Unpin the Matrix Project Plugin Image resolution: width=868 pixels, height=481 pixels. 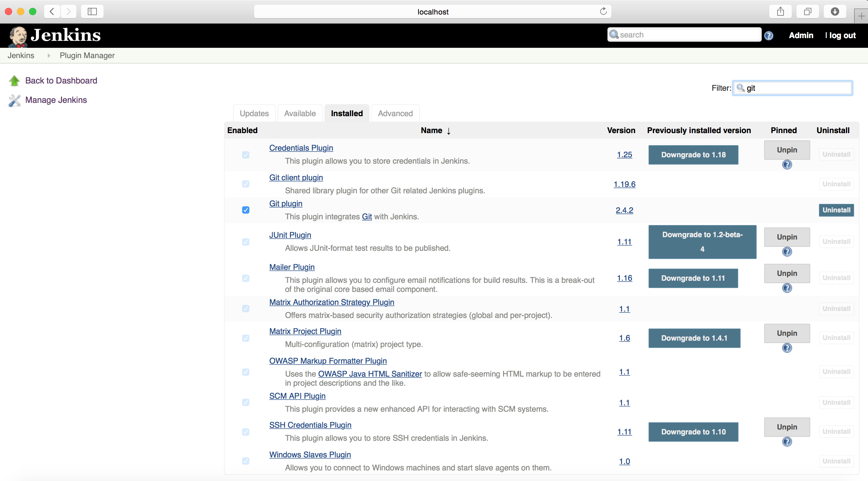coord(787,333)
